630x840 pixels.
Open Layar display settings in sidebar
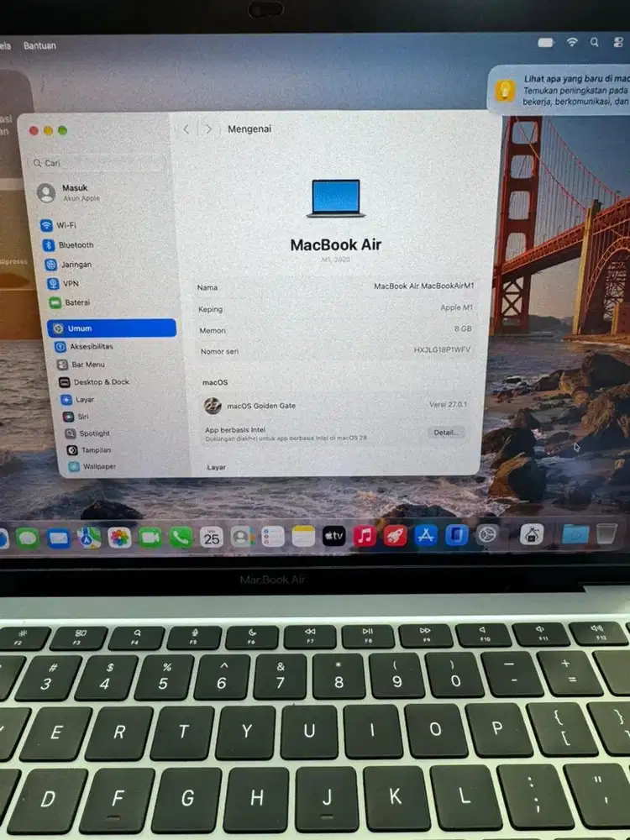(77, 400)
